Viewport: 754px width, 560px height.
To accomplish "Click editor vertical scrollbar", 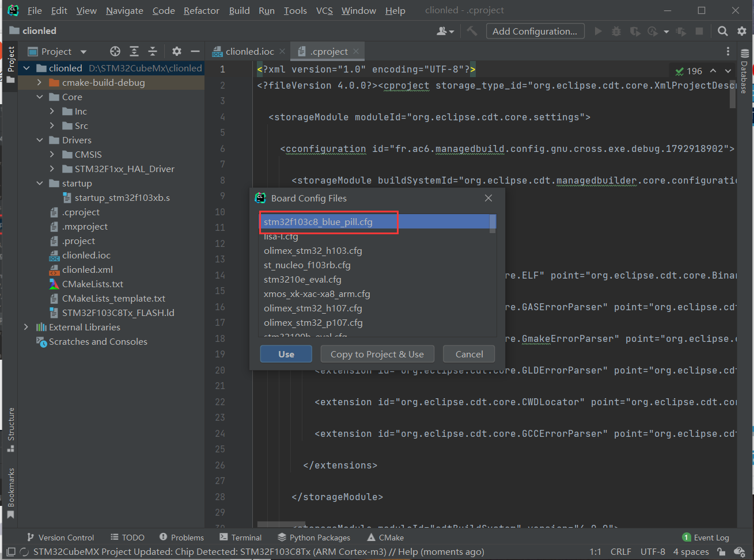I will click(x=733, y=94).
